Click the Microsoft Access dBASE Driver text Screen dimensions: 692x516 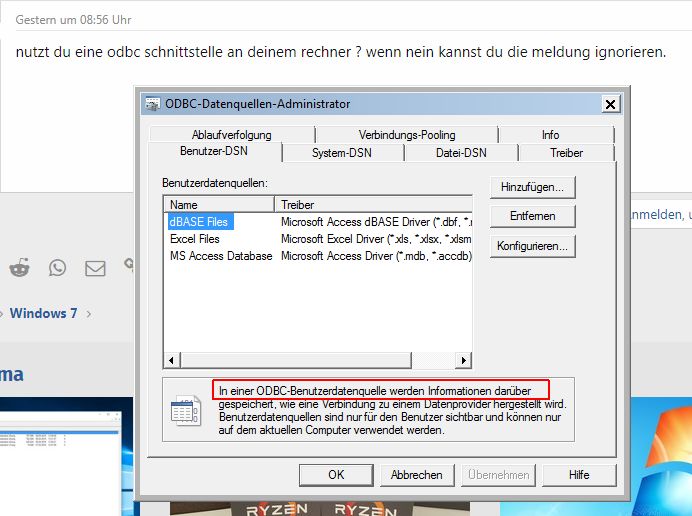376,222
